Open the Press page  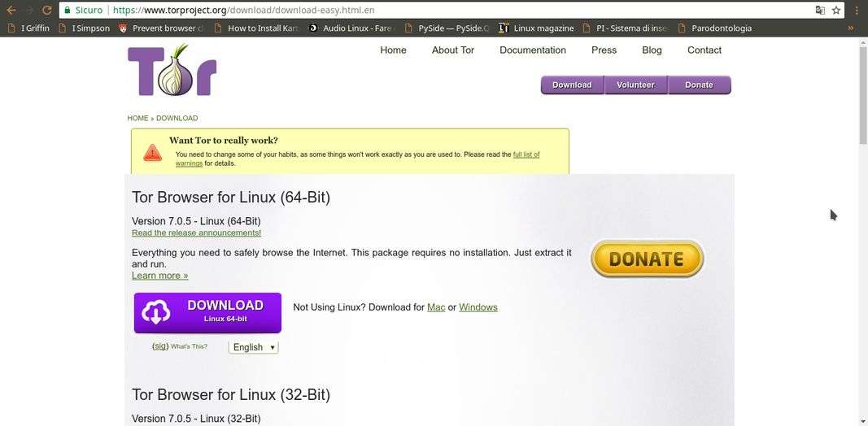coord(604,50)
